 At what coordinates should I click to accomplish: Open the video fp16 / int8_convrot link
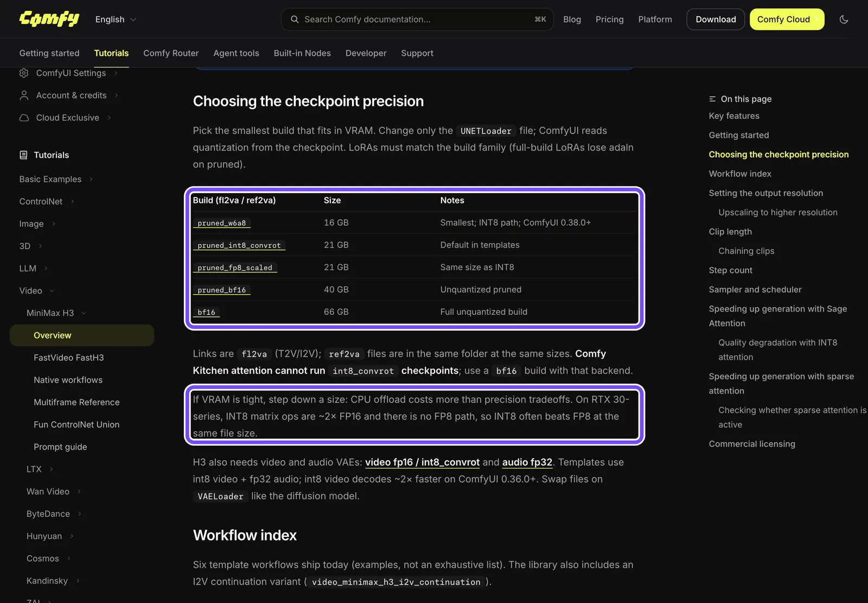coord(422,462)
